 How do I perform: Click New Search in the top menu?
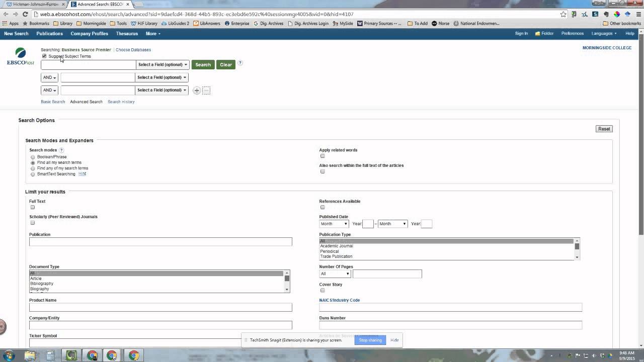[16, 34]
